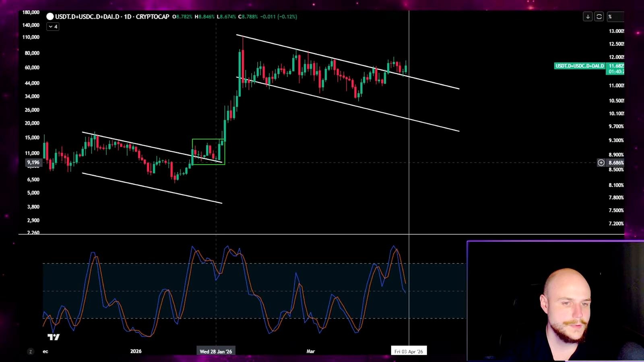Click the 2026 label on the time axis

coord(136,351)
